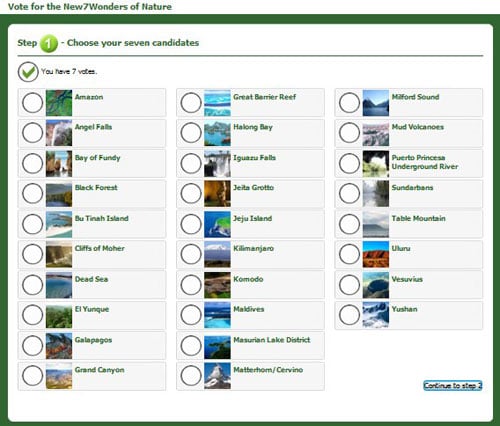
Task: Click the Uluru red rock thumbnail
Action: (376, 255)
